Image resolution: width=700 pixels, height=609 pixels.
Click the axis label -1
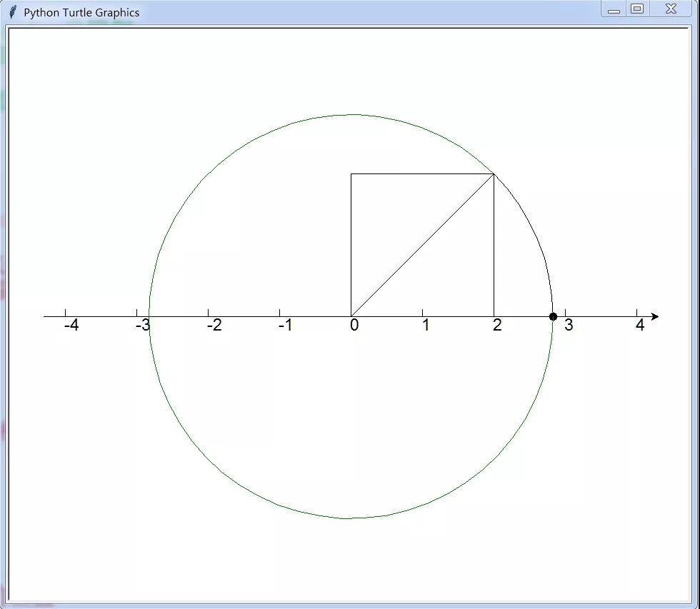[x=285, y=326]
